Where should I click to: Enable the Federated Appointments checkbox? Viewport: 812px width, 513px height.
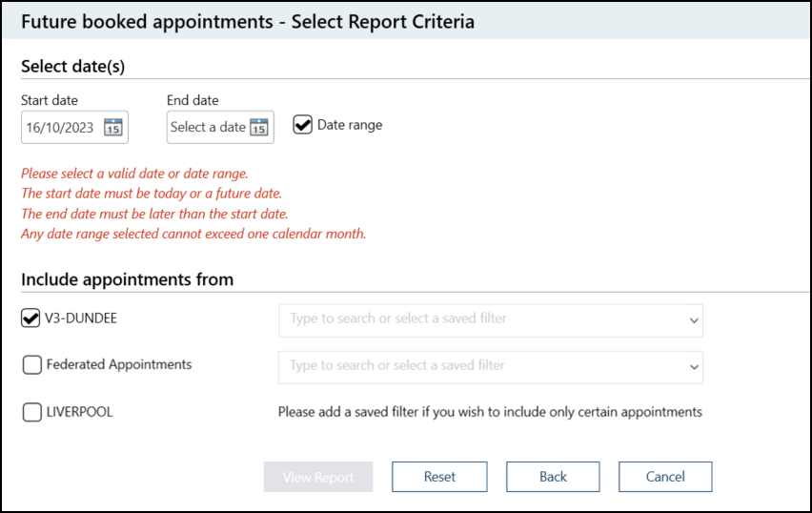click(x=31, y=364)
